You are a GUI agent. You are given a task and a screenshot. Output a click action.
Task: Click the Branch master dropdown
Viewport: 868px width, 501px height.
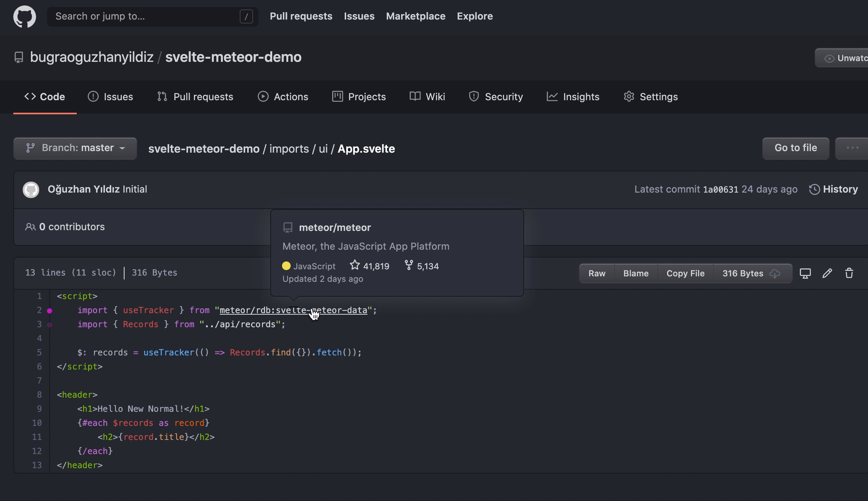(x=74, y=148)
